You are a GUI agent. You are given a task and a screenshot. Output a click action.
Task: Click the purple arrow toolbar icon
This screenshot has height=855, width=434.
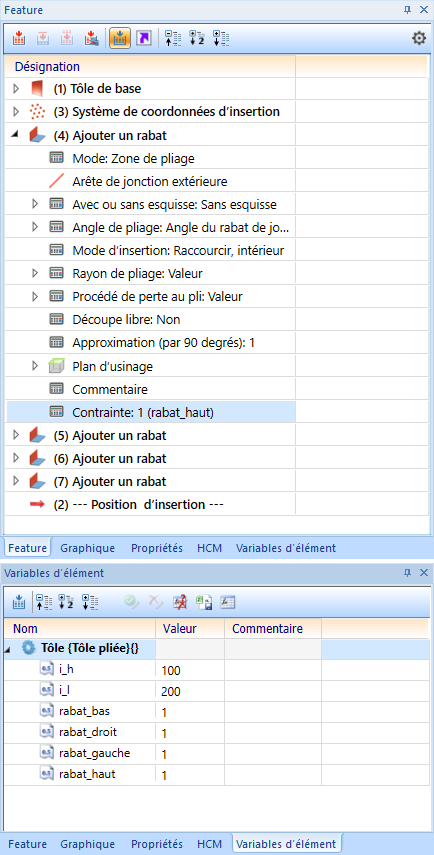(143, 38)
